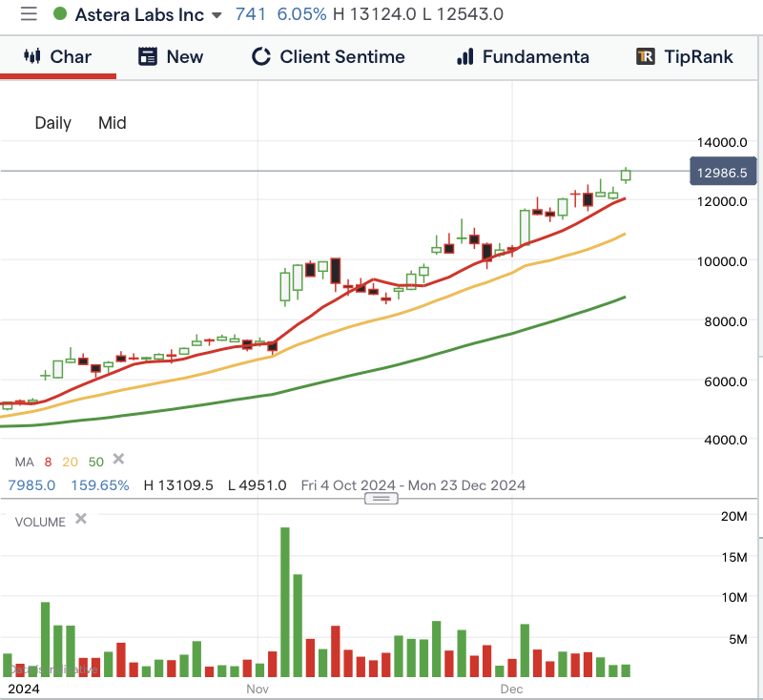Click the VOLUME indicator label

point(40,522)
